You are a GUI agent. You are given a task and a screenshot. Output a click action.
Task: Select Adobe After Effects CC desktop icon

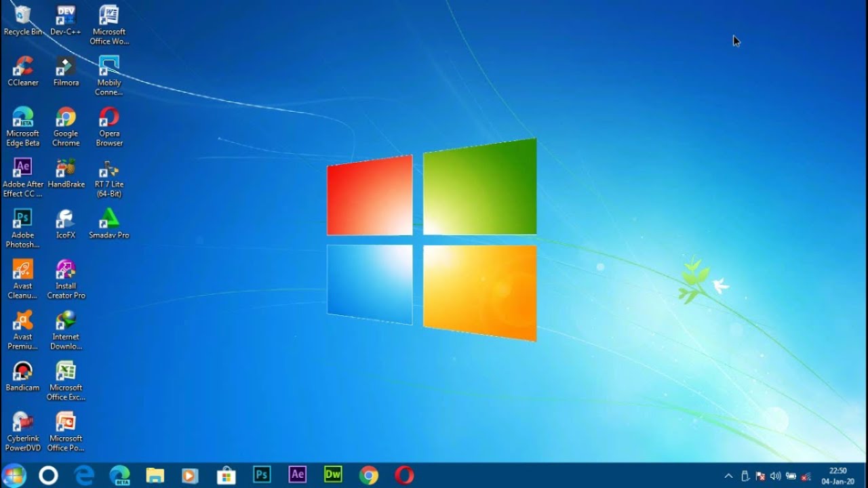(22, 178)
